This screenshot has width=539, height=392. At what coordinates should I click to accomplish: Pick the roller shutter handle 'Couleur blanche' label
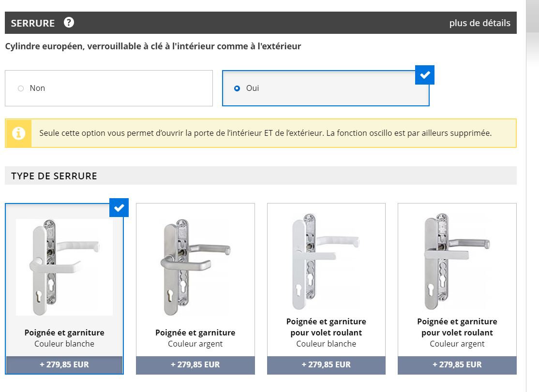pos(326,333)
